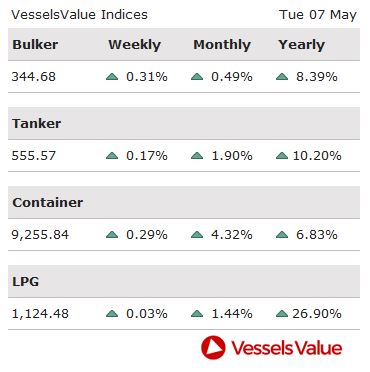Click the Container index value 9,255.84

pyautogui.click(x=40, y=235)
